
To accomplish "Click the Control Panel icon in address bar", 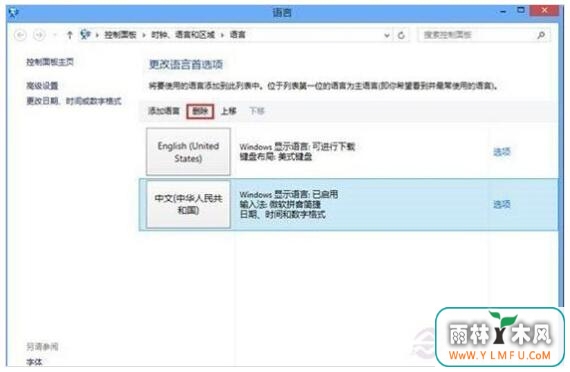I will tap(85, 35).
